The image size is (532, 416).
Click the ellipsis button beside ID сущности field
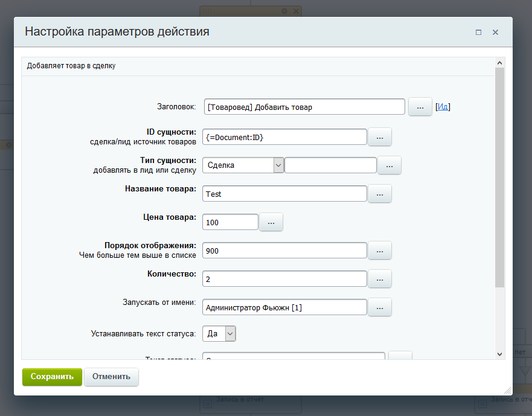(380, 137)
